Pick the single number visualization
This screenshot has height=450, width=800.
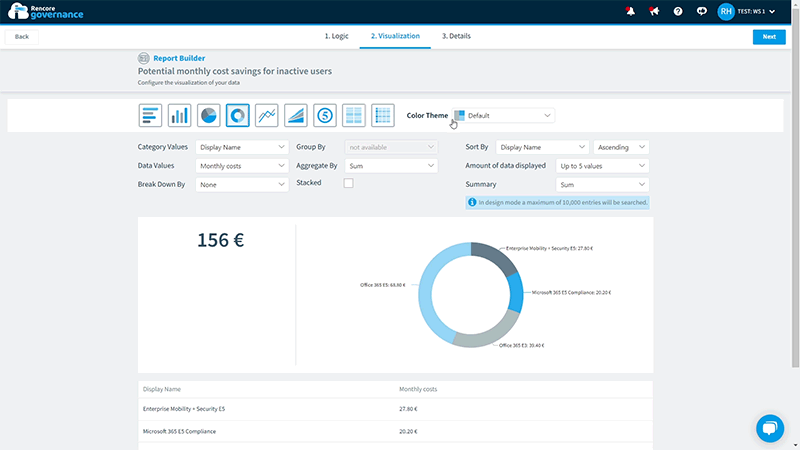pos(324,115)
